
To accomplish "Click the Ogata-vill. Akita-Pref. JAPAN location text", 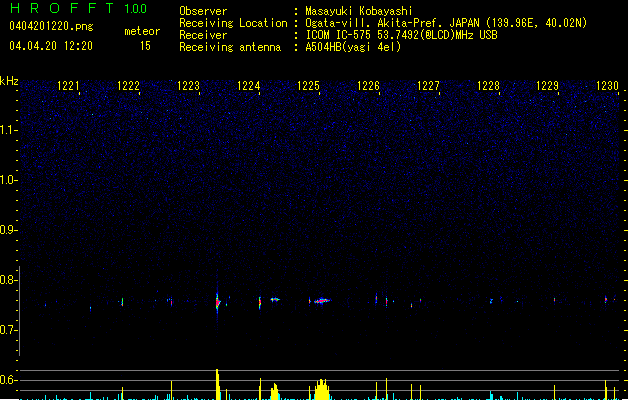I will point(446,23).
